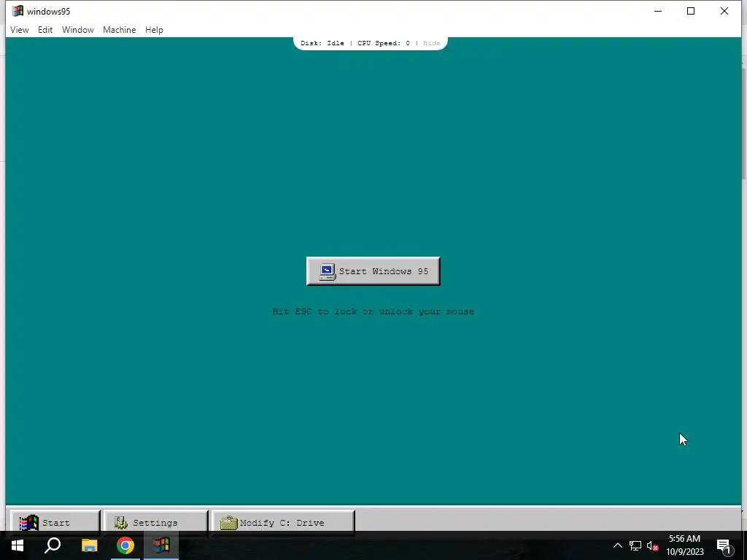
Task: Open the network status tray icon
Action: click(635, 545)
